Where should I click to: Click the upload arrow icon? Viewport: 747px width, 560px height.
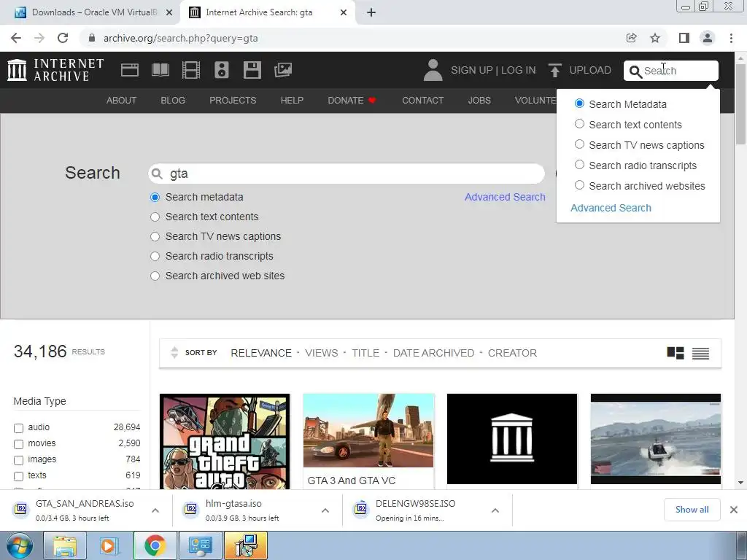point(554,70)
